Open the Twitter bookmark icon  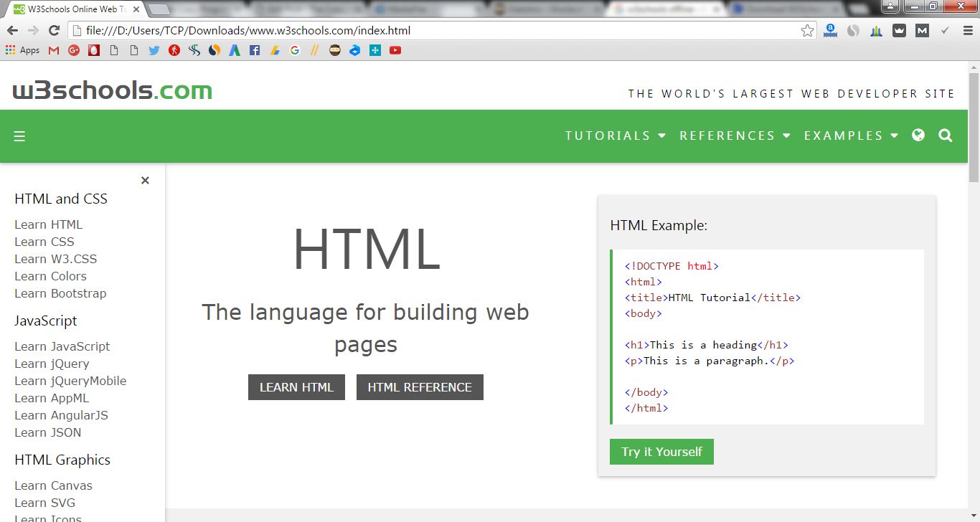click(x=154, y=50)
